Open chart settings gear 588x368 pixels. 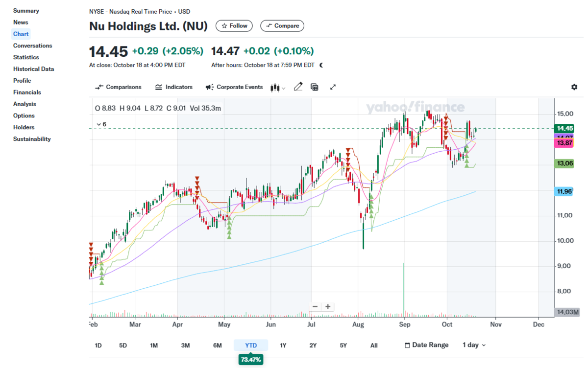tap(574, 87)
